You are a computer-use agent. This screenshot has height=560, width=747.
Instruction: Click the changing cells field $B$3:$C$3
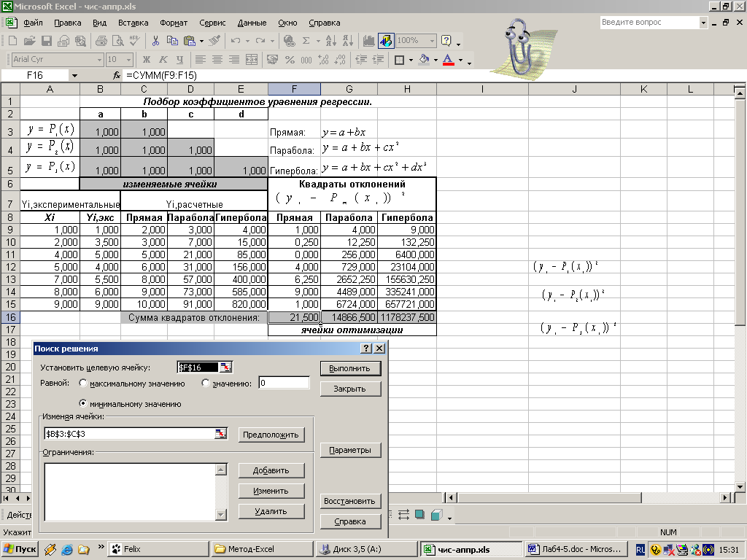130,434
